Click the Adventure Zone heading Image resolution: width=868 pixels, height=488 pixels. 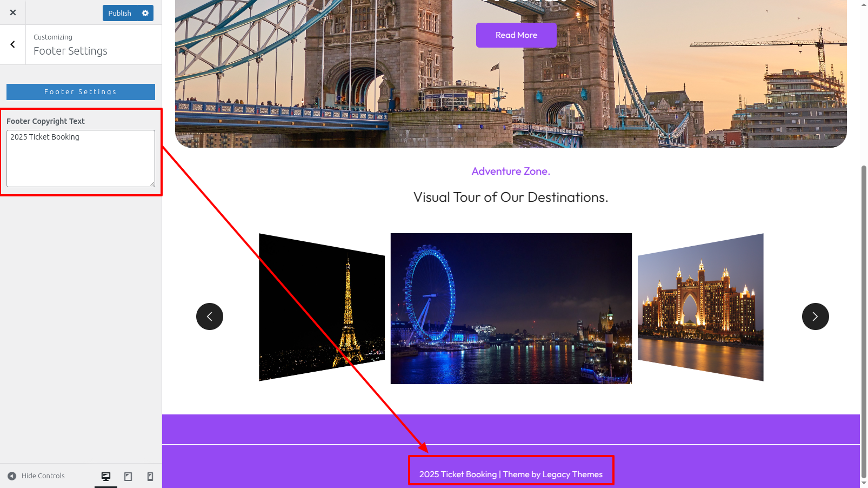point(511,171)
